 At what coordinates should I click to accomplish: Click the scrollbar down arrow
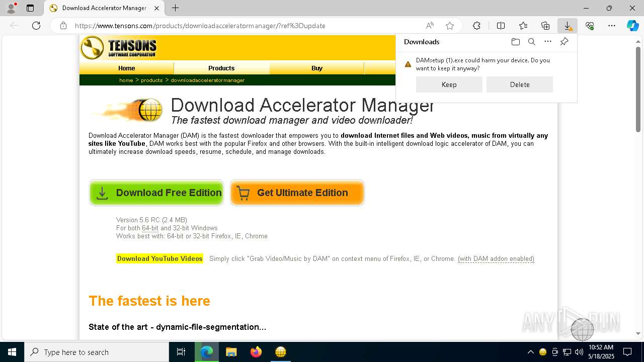[638, 333]
